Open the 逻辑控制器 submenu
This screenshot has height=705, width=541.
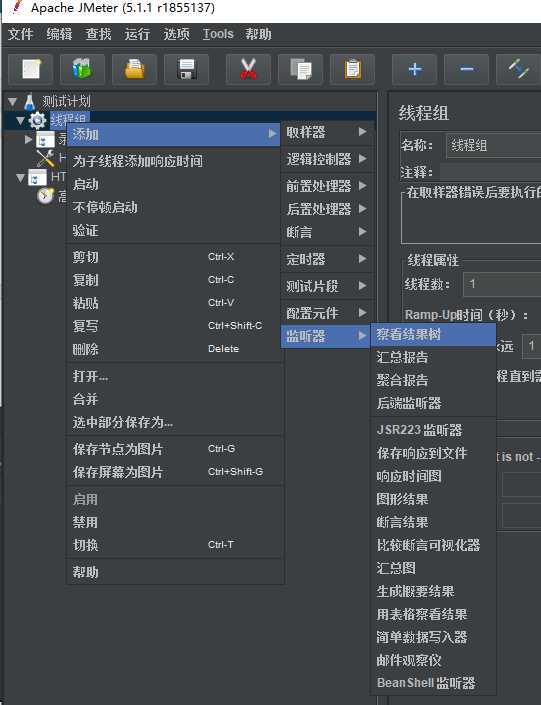tap(326, 159)
